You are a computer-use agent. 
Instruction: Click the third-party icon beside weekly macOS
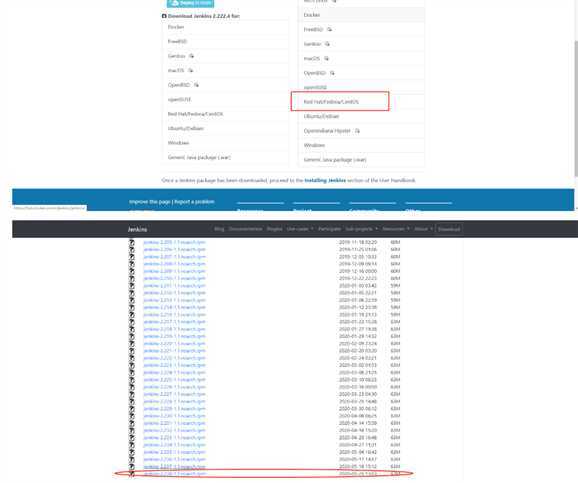coord(326,58)
